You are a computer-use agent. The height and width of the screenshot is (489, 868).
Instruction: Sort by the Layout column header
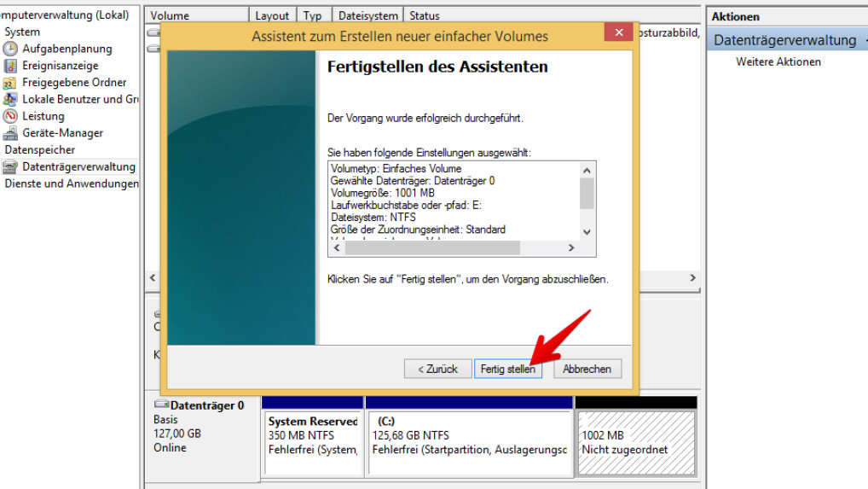point(272,15)
